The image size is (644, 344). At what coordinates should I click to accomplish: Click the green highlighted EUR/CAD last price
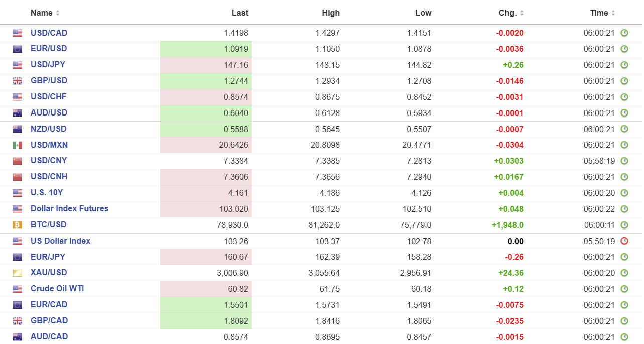point(236,305)
